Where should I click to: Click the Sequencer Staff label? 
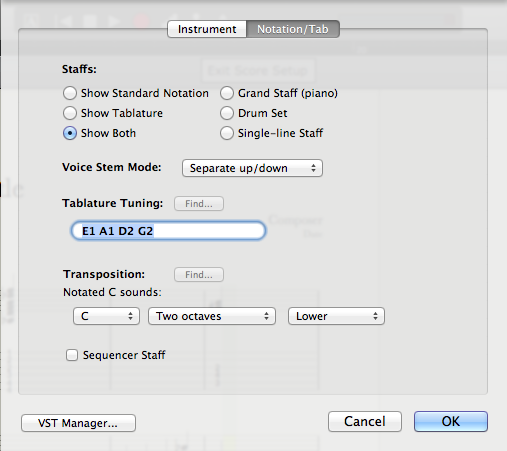pos(124,355)
